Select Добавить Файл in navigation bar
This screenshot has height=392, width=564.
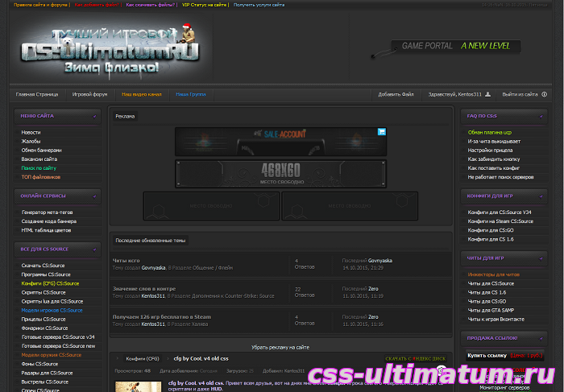pyautogui.click(x=396, y=94)
